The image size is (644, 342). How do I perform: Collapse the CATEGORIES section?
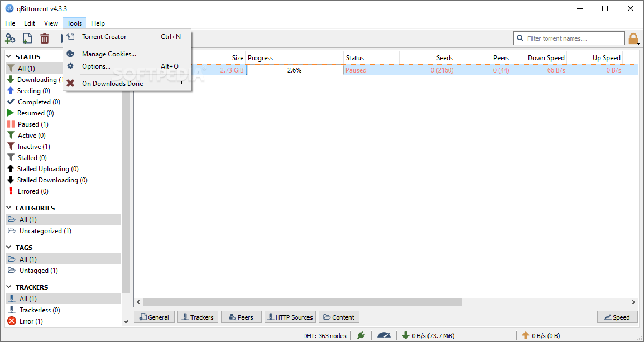[x=9, y=208]
